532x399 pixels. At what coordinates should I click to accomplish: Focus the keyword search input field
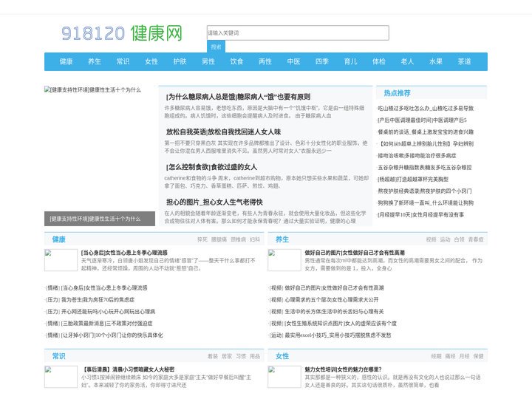point(298,33)
